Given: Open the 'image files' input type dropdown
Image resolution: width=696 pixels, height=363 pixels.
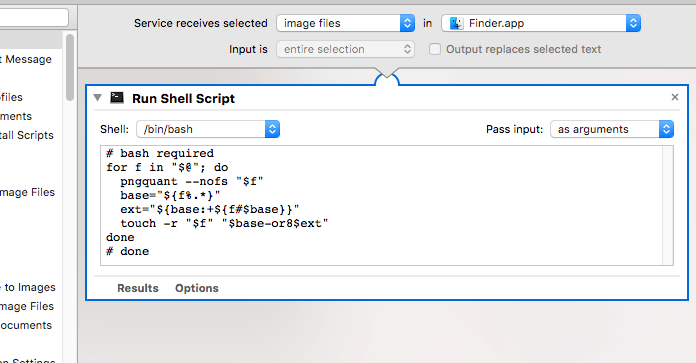Looking at the screenshot, I should pos(345,23).
